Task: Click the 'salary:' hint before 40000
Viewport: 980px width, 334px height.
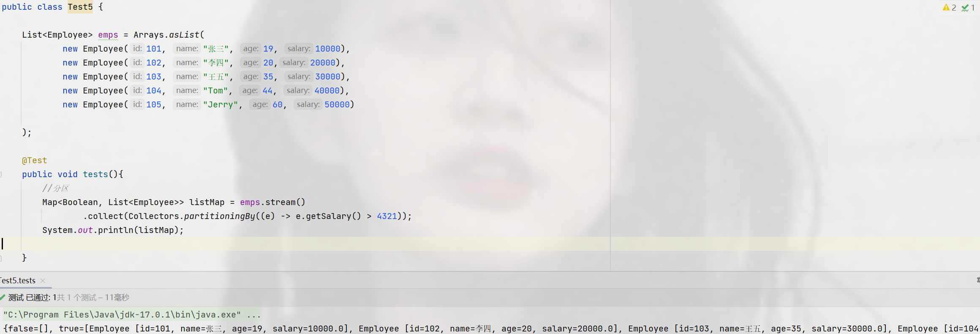Action: pyautogui.click(x=298, y=90)
